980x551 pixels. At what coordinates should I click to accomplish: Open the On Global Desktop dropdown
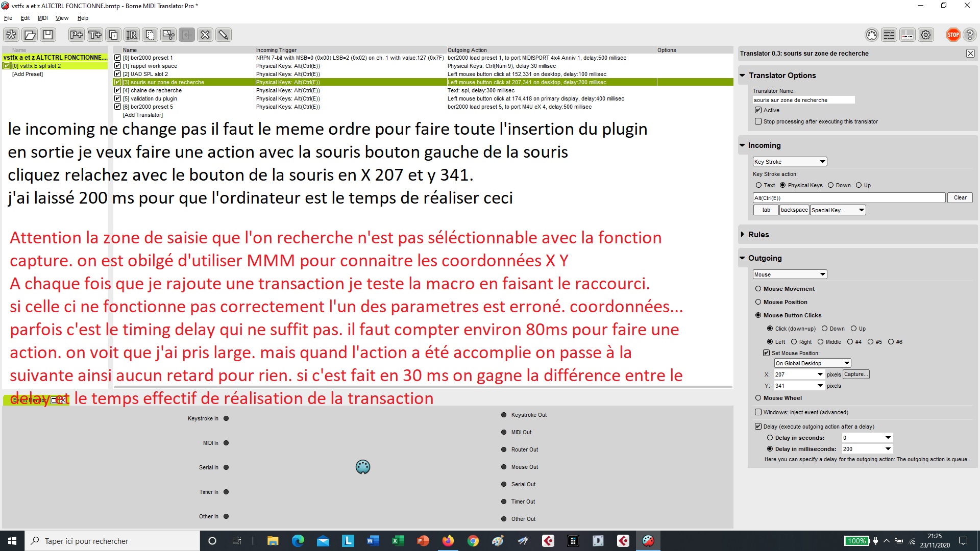click(x=813, y=363)
